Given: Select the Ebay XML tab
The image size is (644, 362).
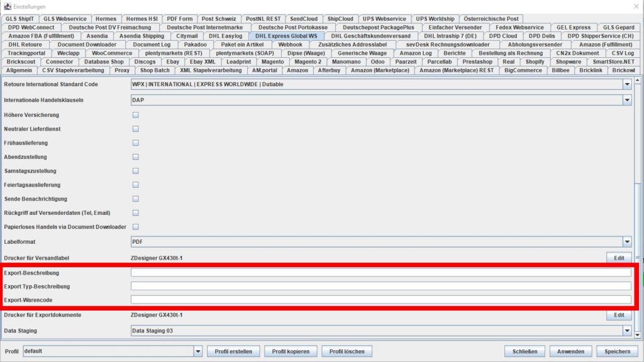Looking at the screenshot, I should (203, 62).
